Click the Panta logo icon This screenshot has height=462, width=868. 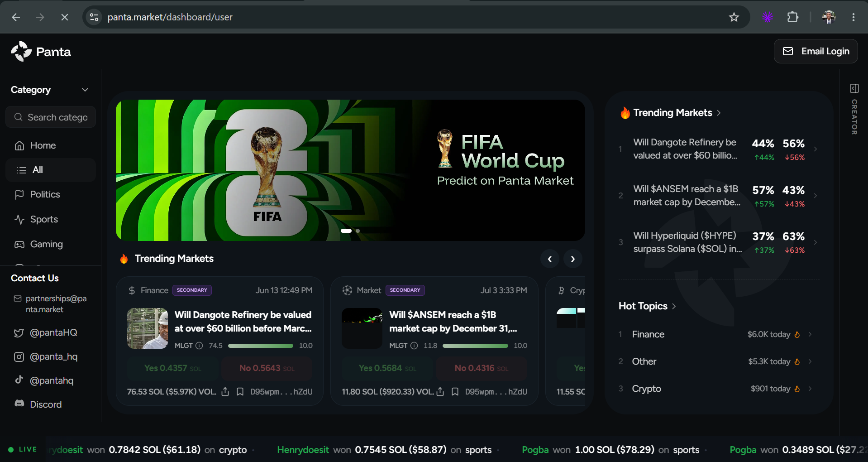coord(21,52)
